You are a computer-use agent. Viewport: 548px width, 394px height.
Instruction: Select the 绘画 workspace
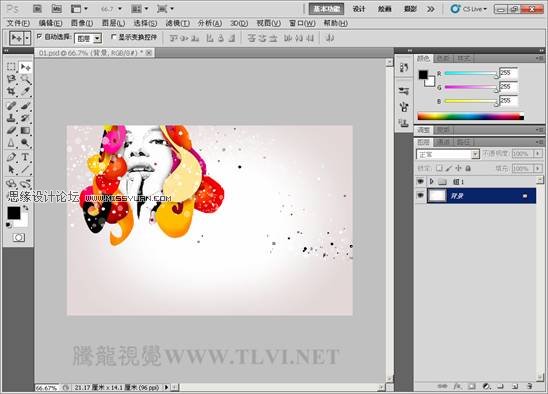coord(384,9)
